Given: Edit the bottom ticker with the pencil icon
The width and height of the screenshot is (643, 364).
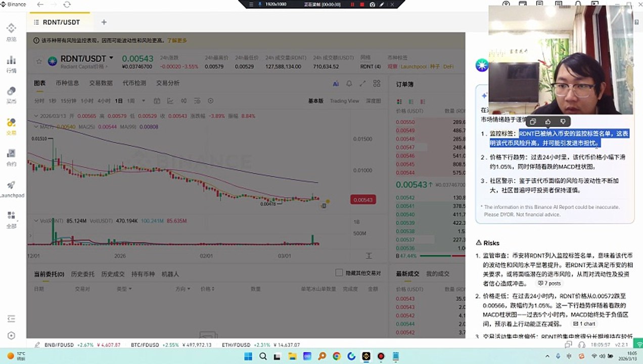Looking at the screenshot, I should tap(37, 345).
